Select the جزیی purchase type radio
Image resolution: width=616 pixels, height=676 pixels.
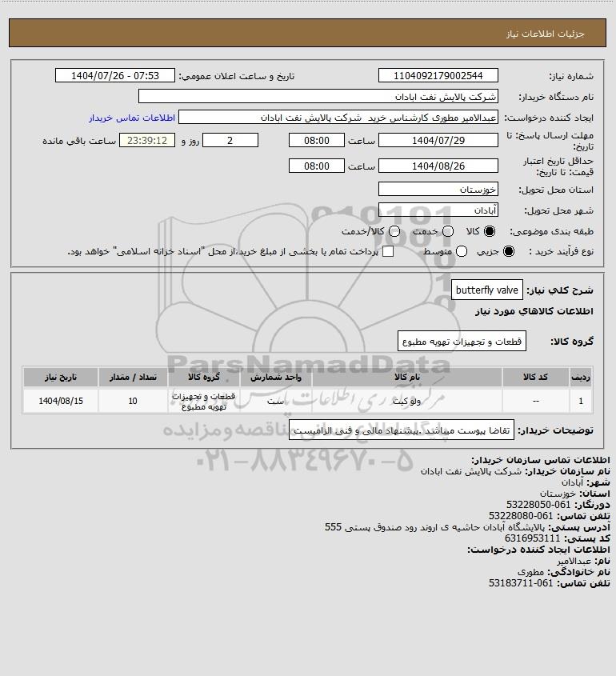(509, 251)
